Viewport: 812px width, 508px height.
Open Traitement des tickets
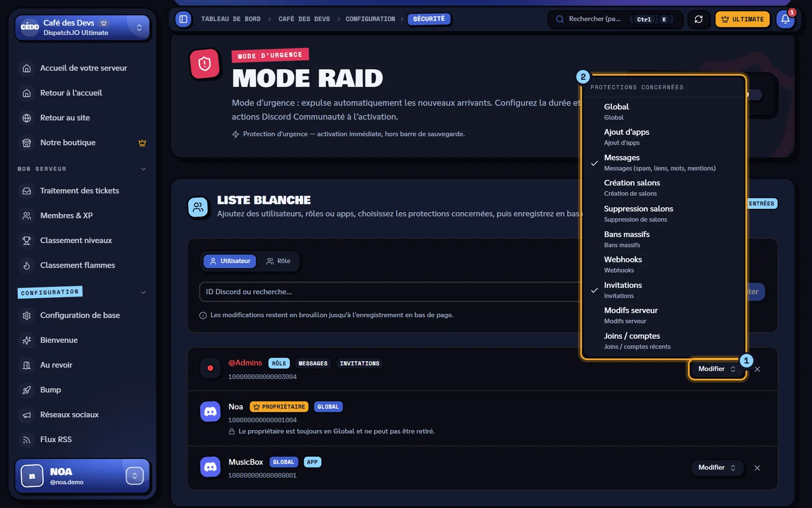click(83, 190)
